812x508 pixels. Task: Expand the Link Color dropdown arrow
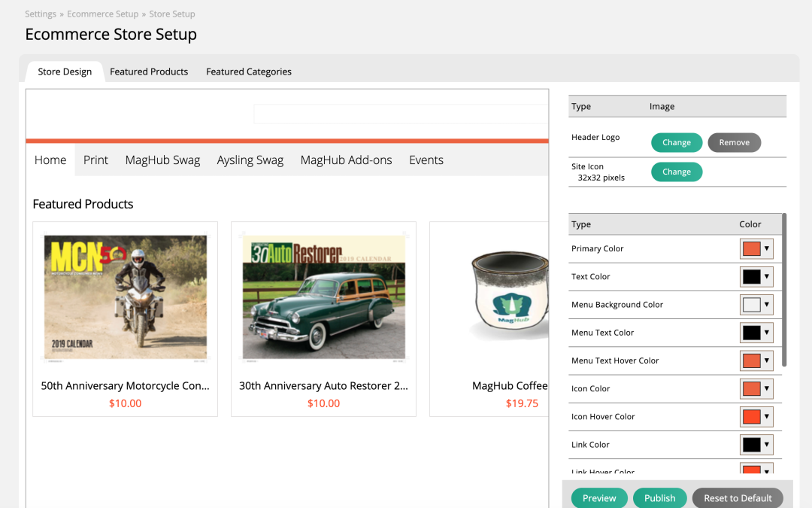pos(767,445)
